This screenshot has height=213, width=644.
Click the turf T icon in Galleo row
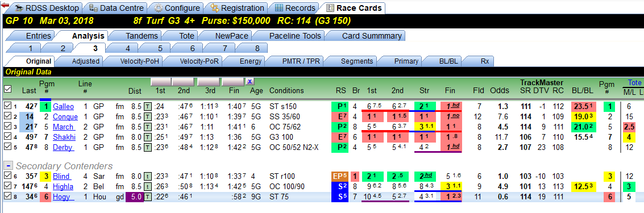point(147,107)
